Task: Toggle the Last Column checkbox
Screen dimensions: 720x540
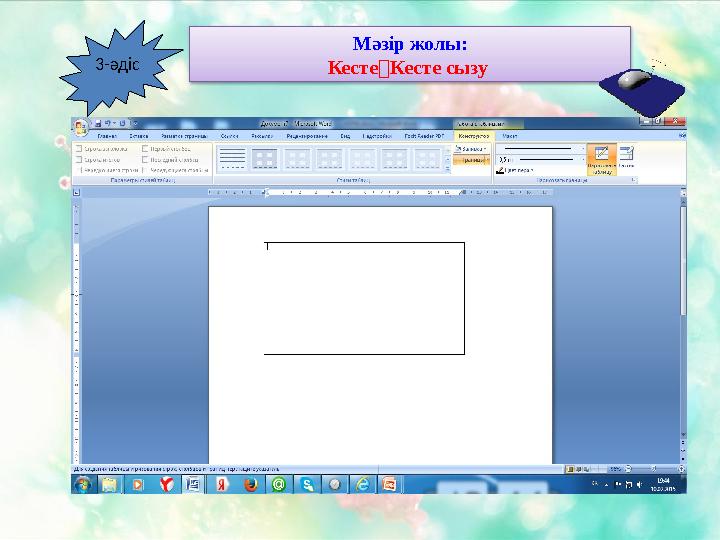Action: pos(145,160)
